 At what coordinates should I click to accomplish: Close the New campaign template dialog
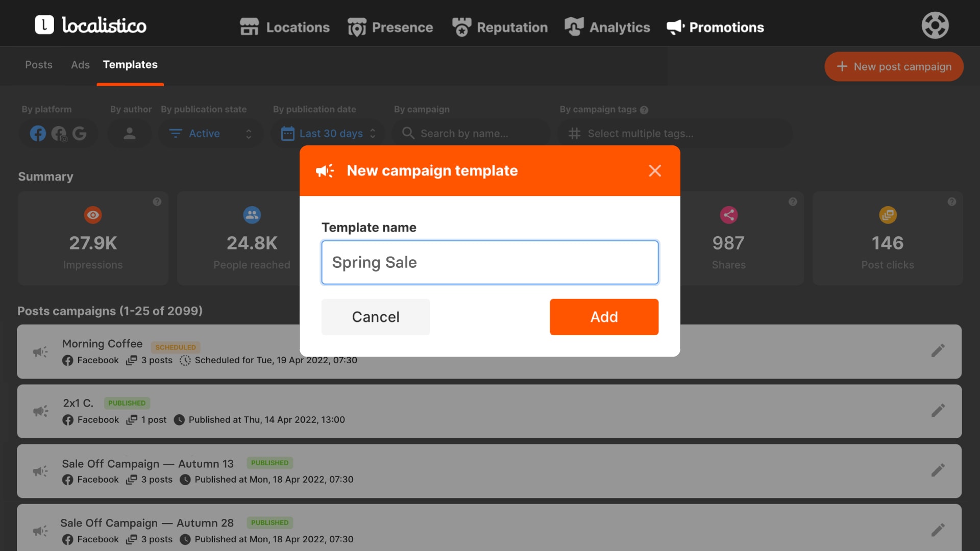(655, 170)
